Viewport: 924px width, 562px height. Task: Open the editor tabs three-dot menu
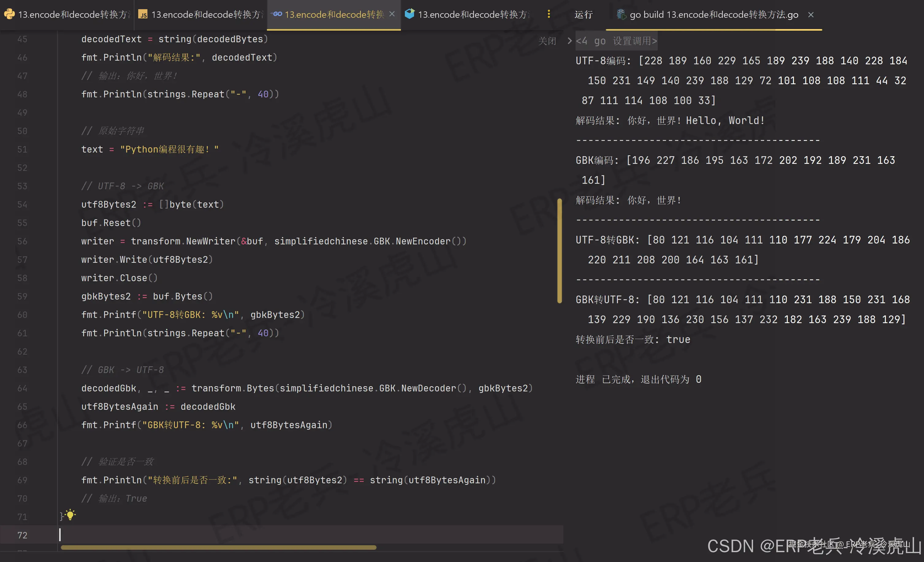(x=548, y=14)
